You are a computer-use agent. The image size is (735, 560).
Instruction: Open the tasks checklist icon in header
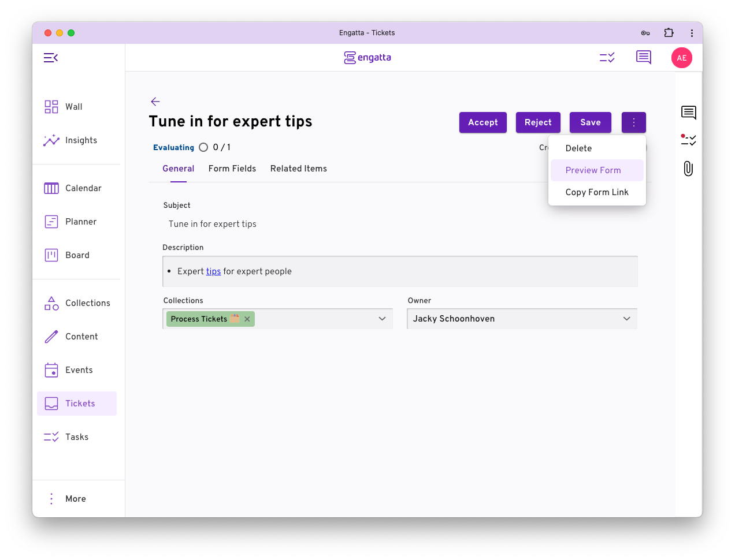(607, 58)
